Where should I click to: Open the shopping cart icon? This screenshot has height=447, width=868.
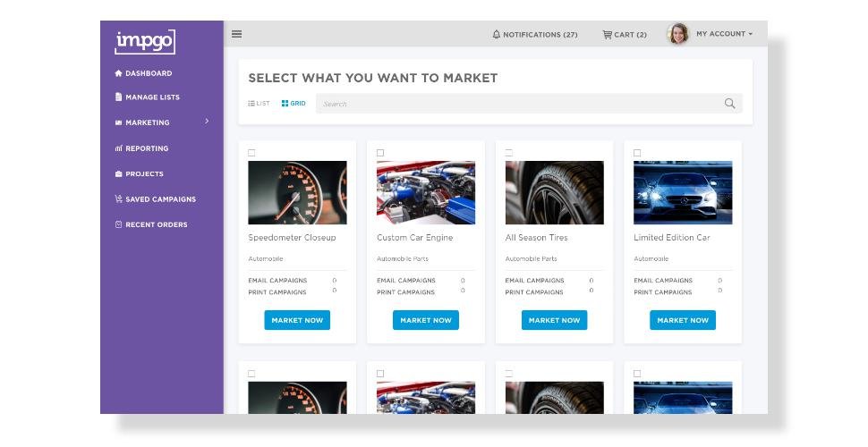608,34
